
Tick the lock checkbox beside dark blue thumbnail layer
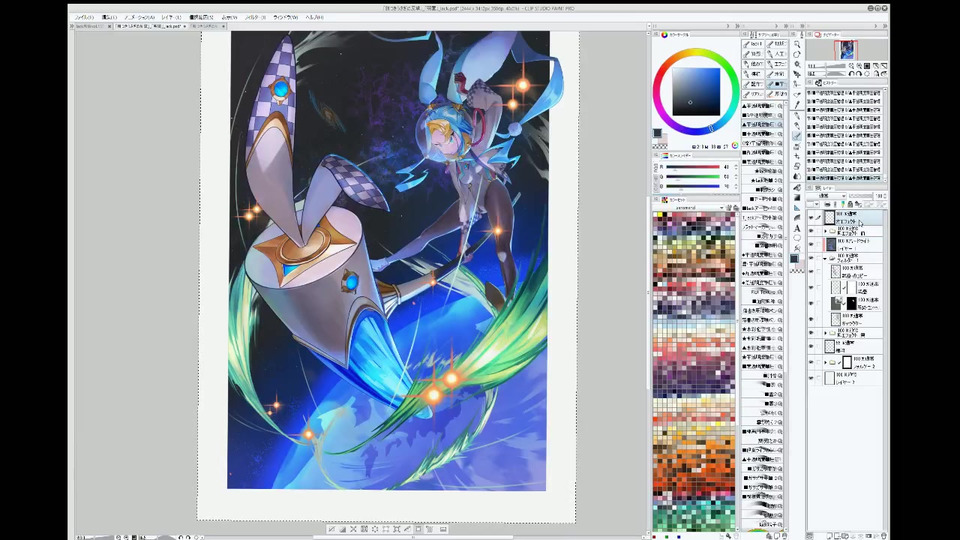(x=819, y=244)
